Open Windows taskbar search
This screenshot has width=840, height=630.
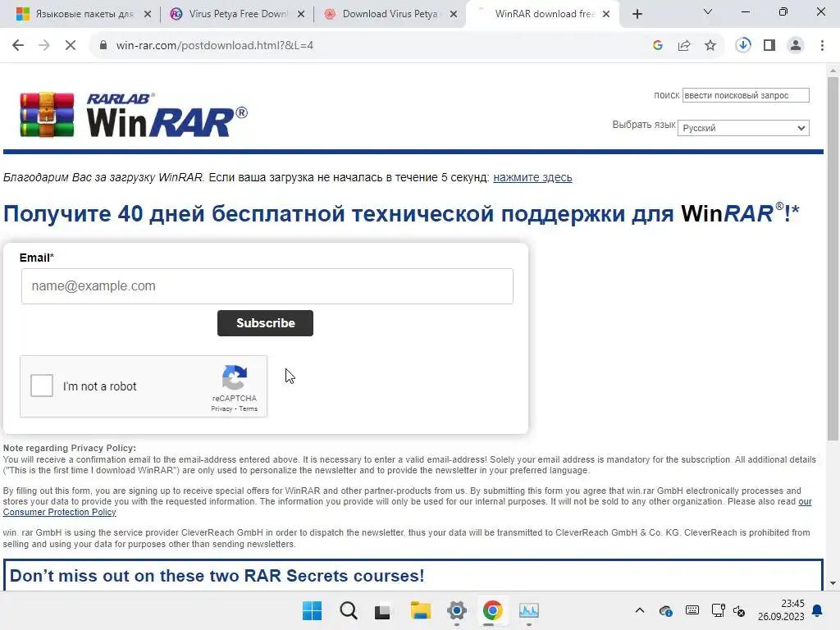348,610
